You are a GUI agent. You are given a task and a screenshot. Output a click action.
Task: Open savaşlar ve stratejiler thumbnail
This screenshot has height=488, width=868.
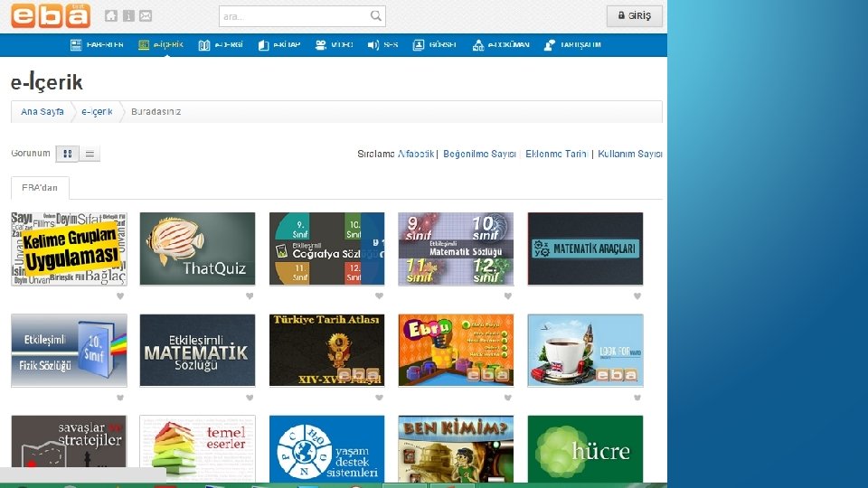tap(69, 449)
